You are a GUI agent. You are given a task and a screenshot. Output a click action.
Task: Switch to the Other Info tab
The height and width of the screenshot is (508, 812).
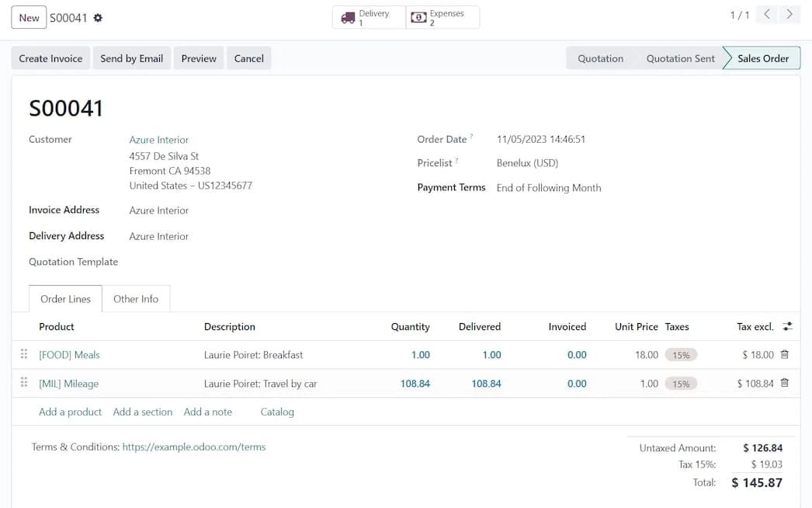point(136,299)
